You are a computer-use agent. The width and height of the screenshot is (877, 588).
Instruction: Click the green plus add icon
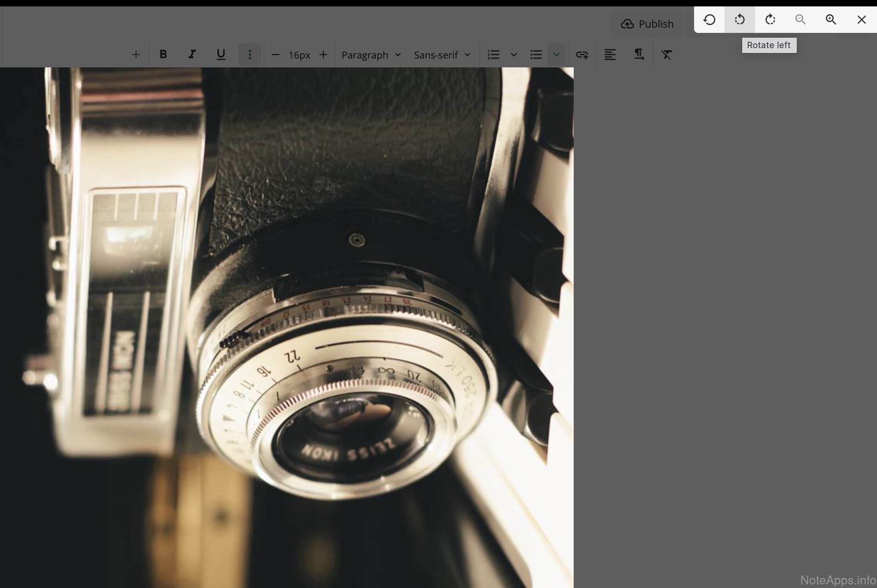pyautogui.click(x=136, y=55)
